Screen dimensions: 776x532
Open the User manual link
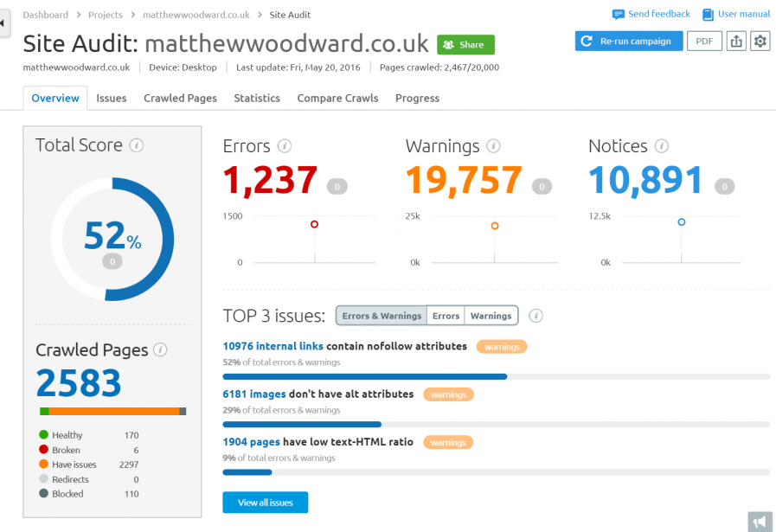pyautogui.click(x=744, y=14)
